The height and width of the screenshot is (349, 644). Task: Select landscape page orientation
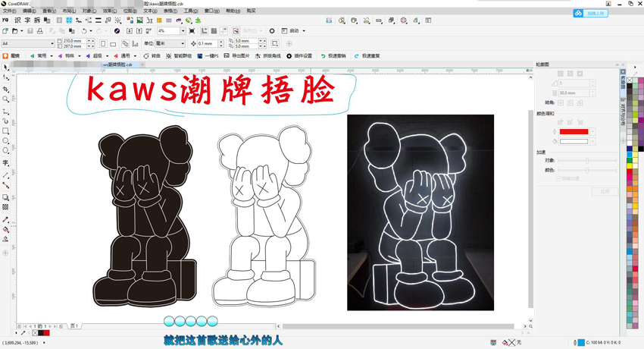coord(113,43)
